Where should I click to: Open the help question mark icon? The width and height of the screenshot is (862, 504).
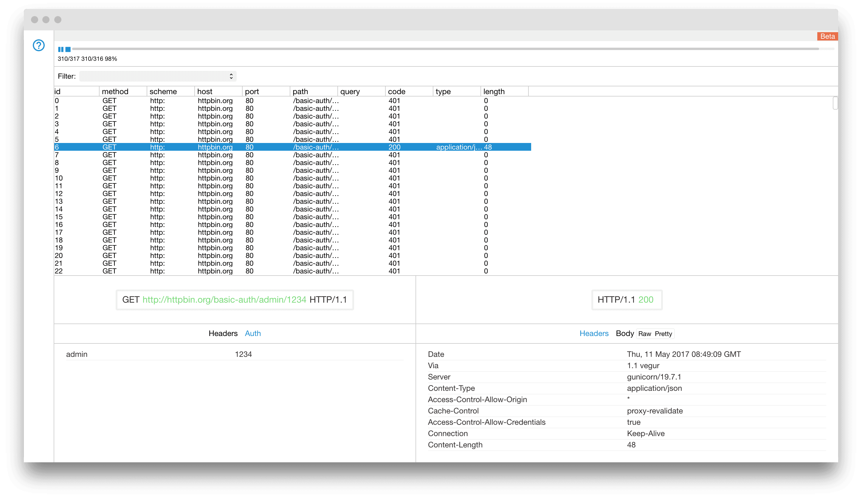(x=39, y=45)
